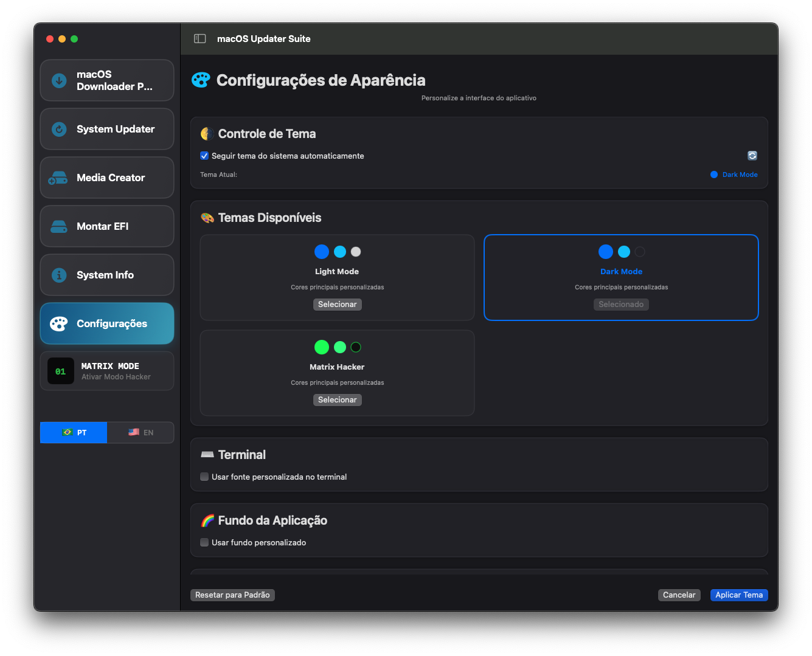
Task: Click Selecionar under Light Mode
Action: [337, 304]
